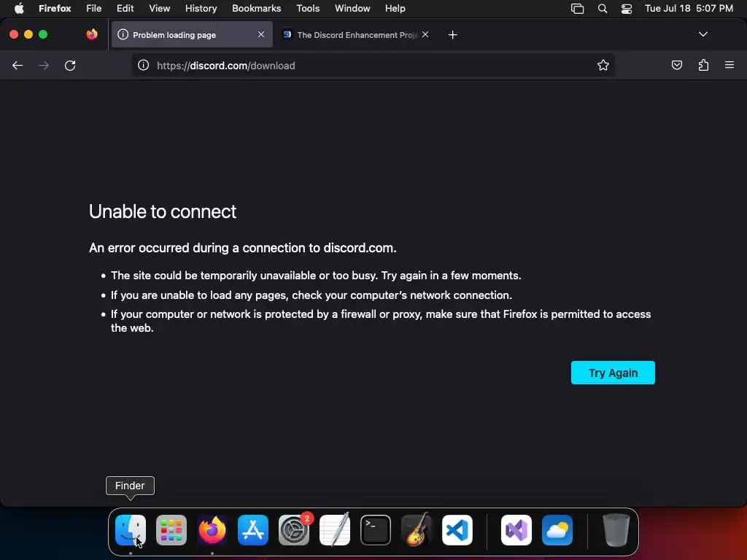This screenshot has height=560, width=747.
Task: Open the Window menu
Action: [x=352, y=9]
